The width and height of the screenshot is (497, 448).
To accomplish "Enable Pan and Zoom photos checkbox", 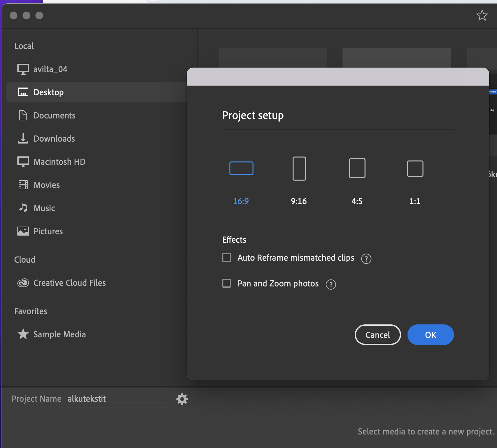I will pos(227,284).
